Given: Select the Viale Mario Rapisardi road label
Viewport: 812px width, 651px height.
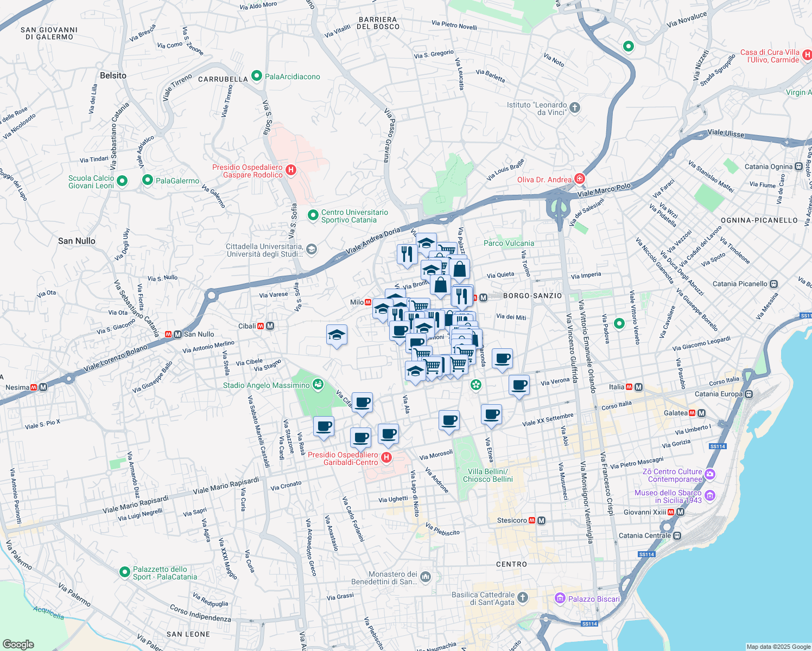Looking at the screenshot, I should click(x=226, y=486).
